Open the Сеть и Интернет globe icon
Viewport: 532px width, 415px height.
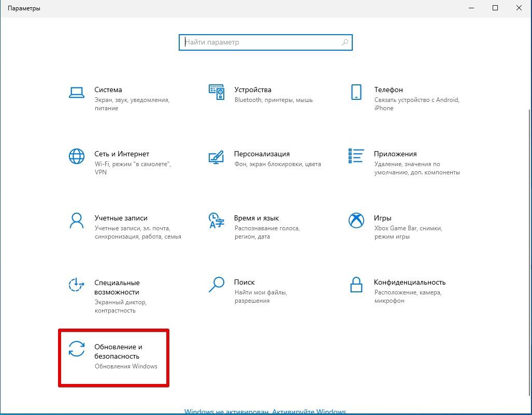tap(76, 156)
